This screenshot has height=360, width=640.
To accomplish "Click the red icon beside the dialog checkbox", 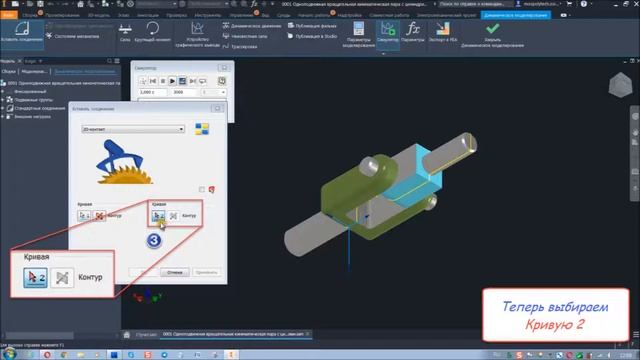I will (x=211, y=189).
